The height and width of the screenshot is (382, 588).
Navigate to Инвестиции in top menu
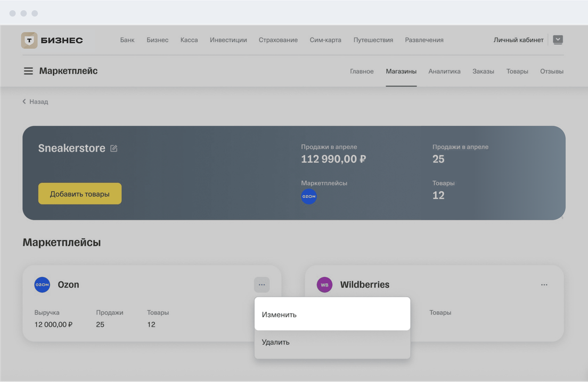point(228,40)
